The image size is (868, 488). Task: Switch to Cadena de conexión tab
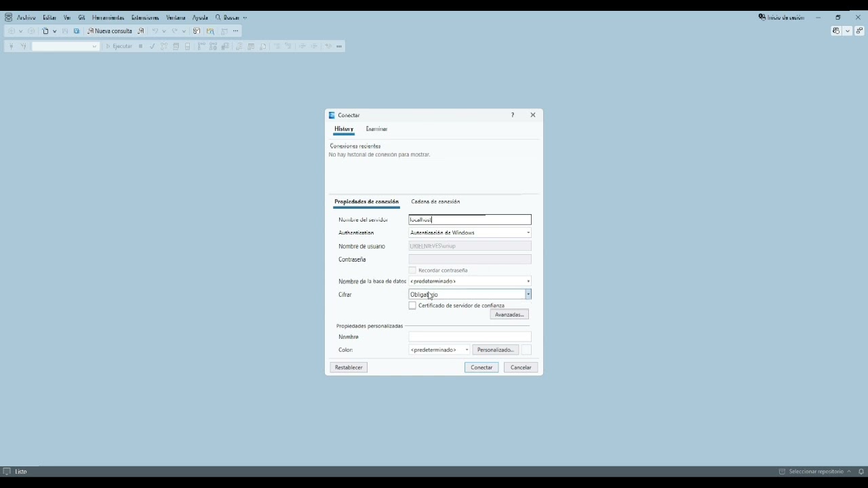tap(435, 201)
